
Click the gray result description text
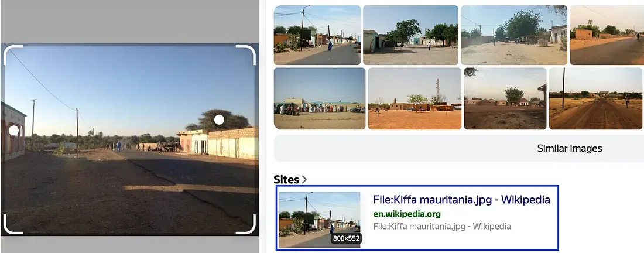(442, 226)
